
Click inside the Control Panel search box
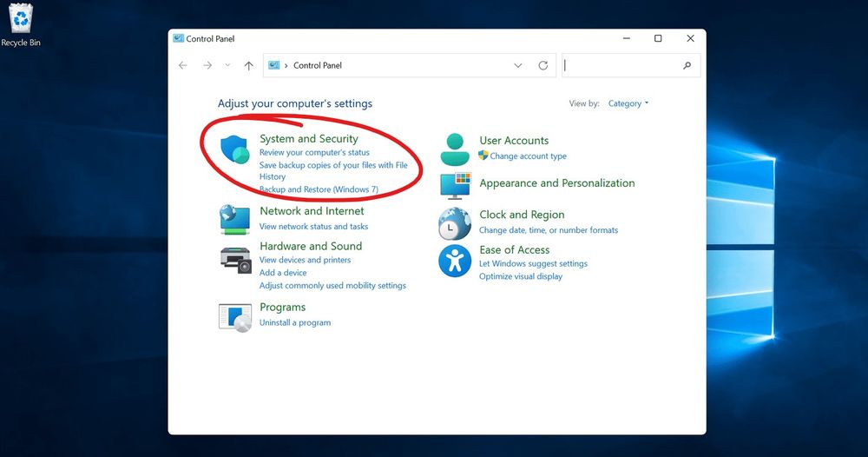[631, 65]
